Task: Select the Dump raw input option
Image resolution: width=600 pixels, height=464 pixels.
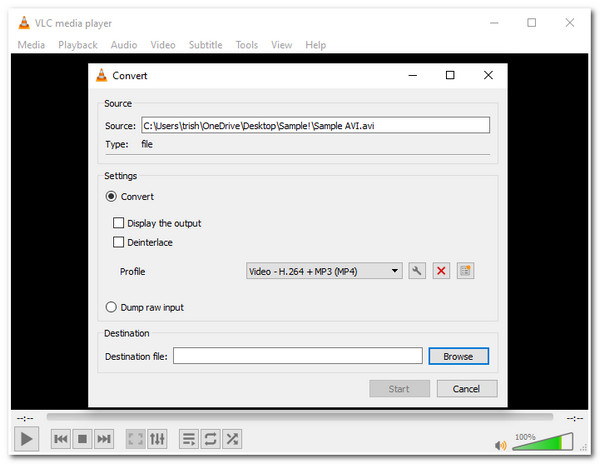Action: [111, 307]
